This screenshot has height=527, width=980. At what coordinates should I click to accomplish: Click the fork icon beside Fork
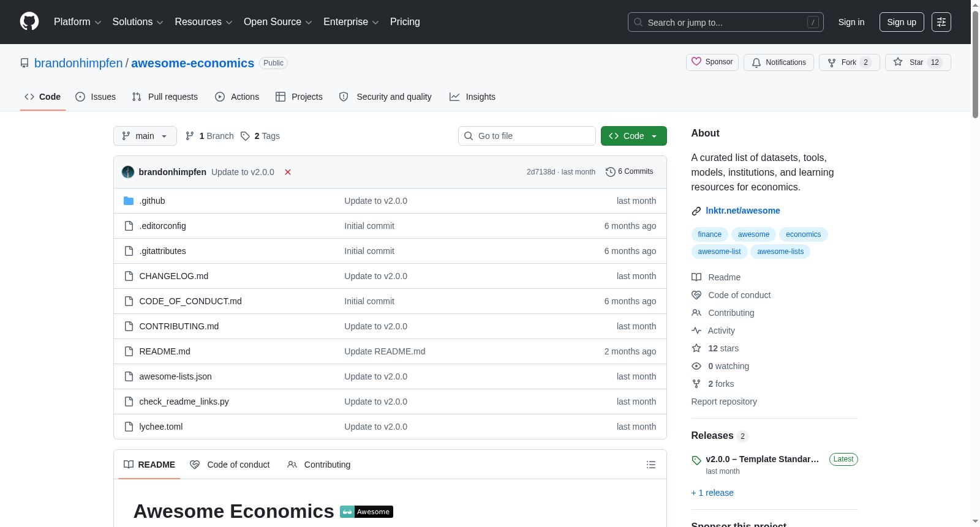(832, 62)
